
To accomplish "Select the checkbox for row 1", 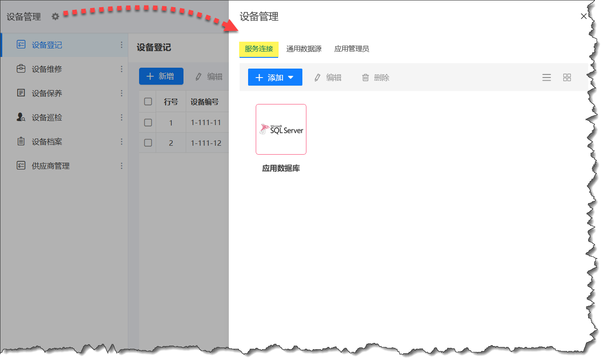I will 148,122.
